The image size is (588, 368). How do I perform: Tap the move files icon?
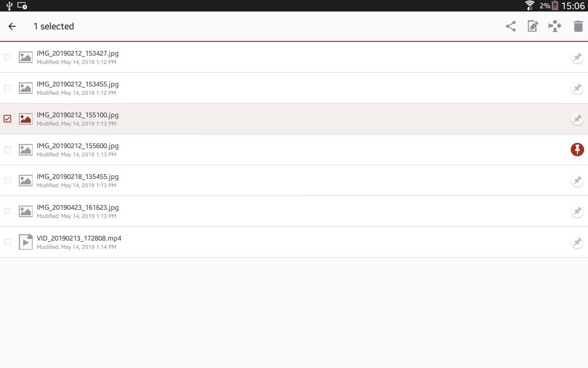tap(555, 26)
